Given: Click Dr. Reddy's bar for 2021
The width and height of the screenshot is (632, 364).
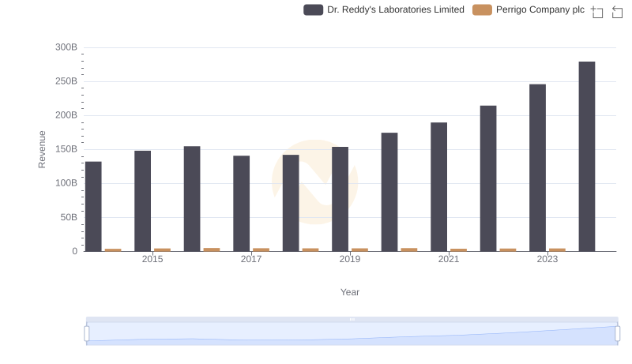Looking at the screenshot, I should coord(439,187).
